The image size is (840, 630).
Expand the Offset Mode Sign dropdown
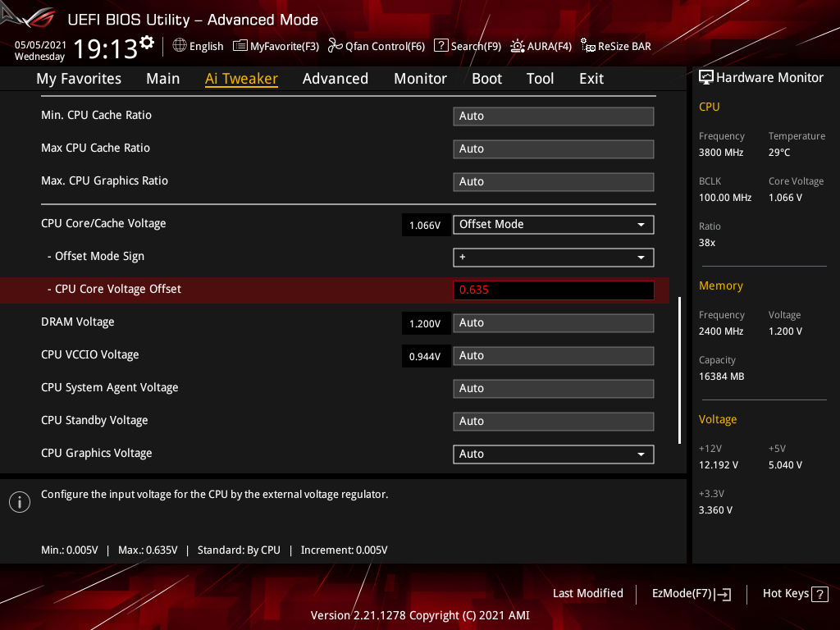[554, 257]
